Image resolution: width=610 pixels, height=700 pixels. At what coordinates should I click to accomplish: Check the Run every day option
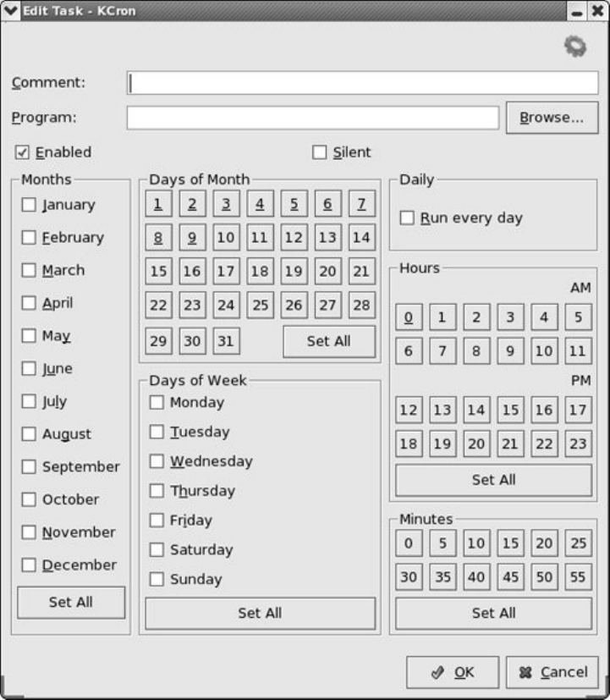[x=408, y=218]
